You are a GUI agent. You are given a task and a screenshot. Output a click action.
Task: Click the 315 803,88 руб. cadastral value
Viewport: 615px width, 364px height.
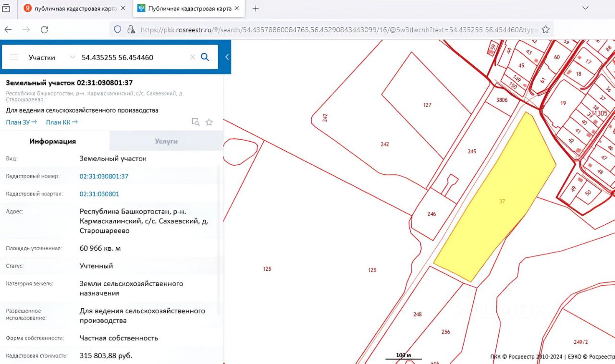106,356
